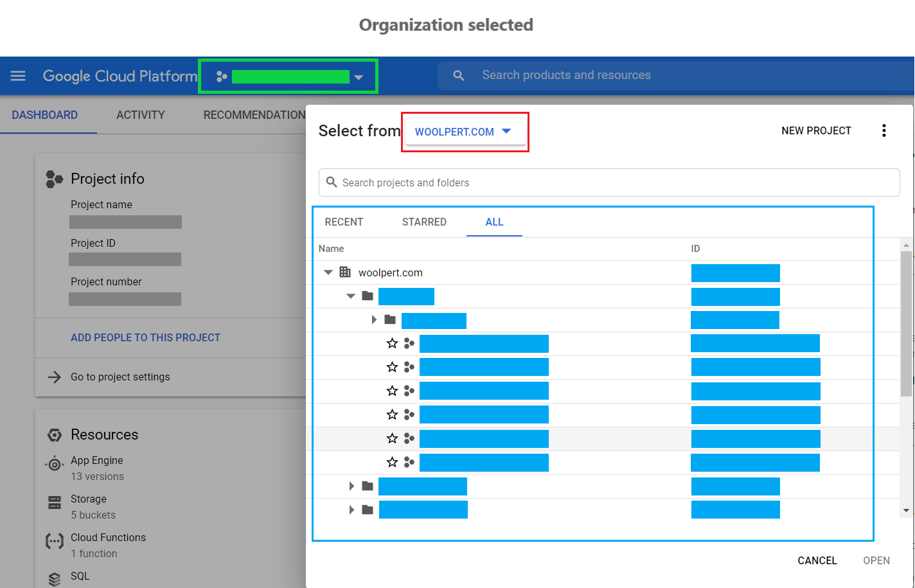Click the NEW PROJECT button
Viewport: 915px width, 588px height.
(x=816, y=130)
